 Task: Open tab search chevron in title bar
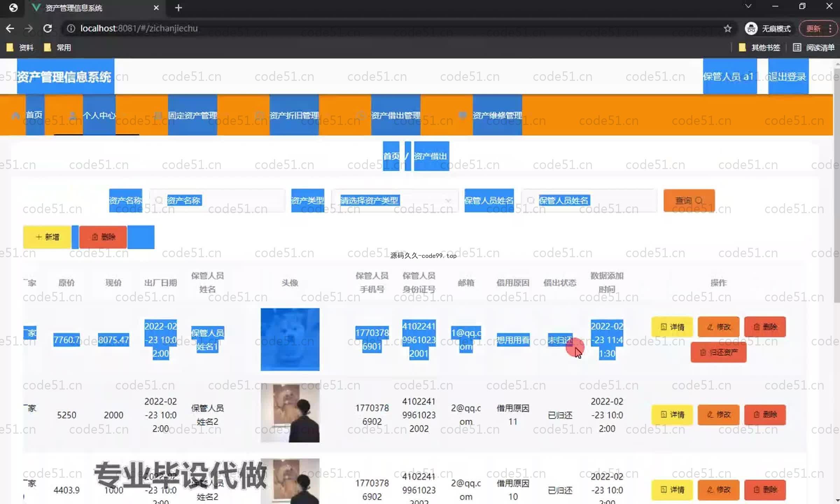pos(748,6)
